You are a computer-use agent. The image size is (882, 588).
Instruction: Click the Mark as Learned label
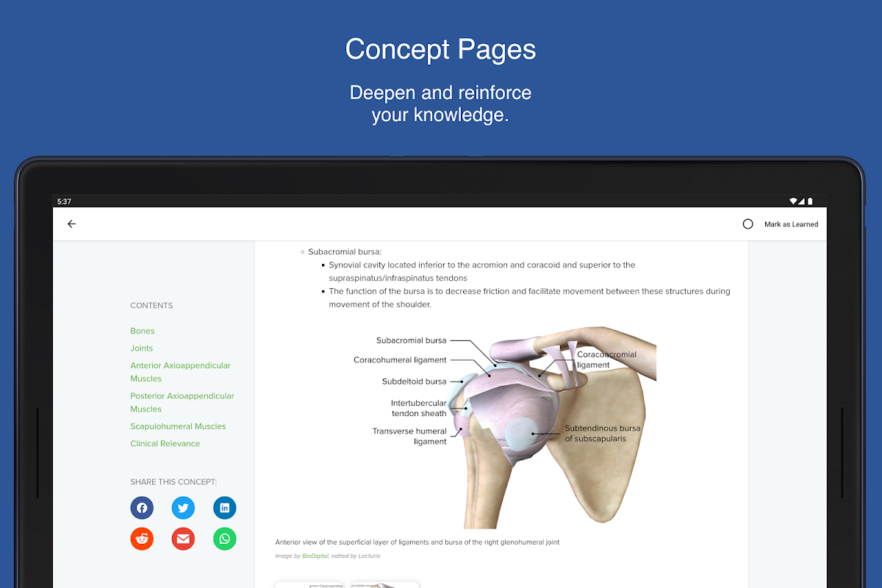tap(791, 224)
